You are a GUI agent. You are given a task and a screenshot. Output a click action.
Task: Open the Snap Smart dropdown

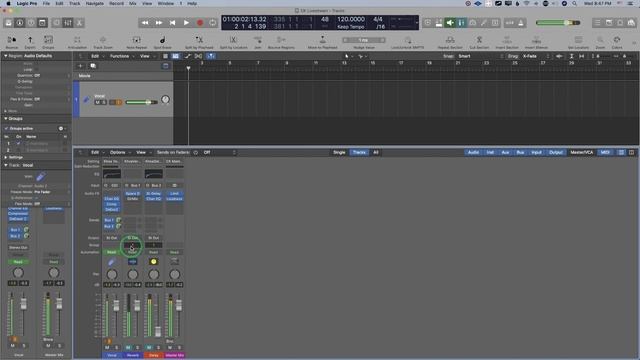pos(480,56)
